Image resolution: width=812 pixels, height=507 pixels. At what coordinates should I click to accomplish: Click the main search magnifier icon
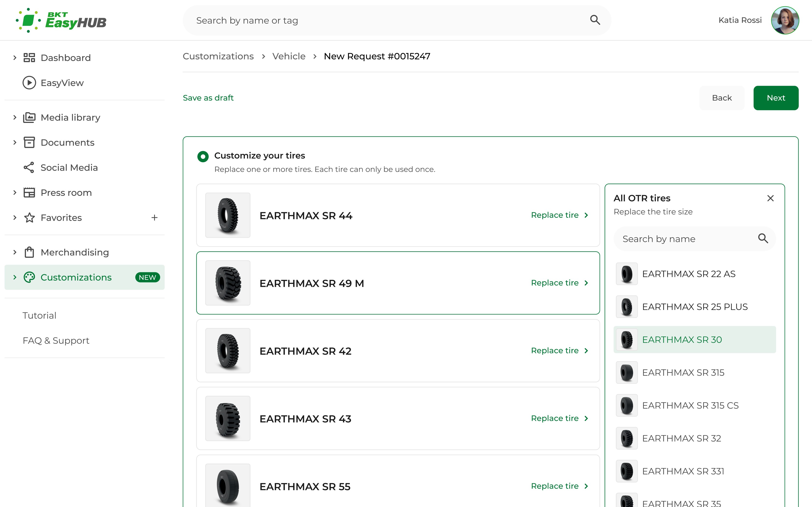(595, 20)
